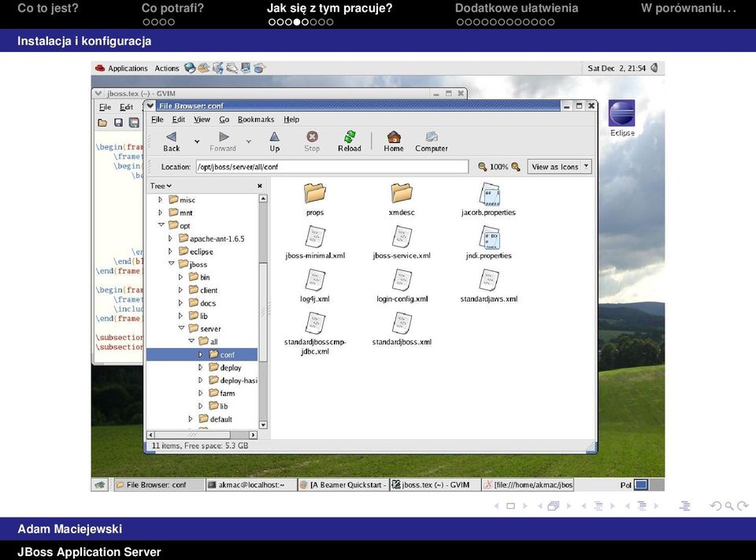The image size is (756, 560).
Task: Select the log4j.xml file
Action: [315, 286]
